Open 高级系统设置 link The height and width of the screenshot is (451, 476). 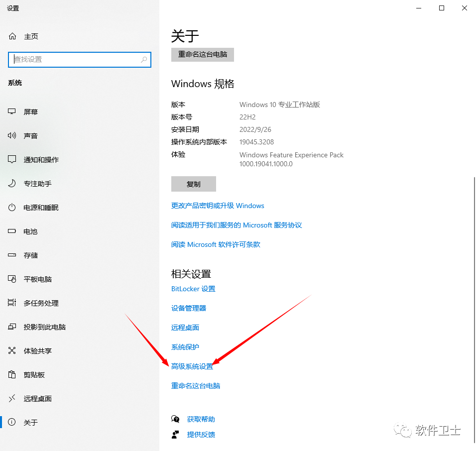click(192, 367)
